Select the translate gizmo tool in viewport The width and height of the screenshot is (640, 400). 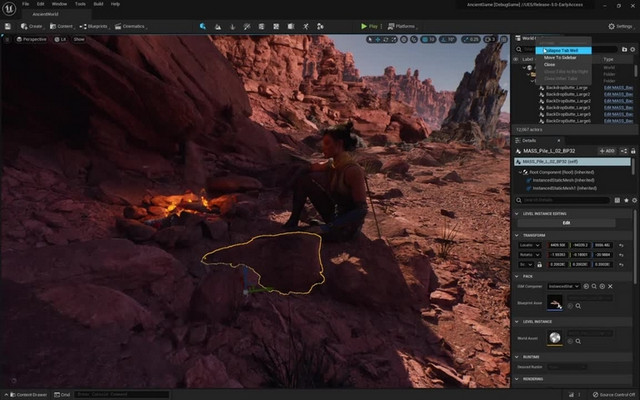click(x=378, y=40)
